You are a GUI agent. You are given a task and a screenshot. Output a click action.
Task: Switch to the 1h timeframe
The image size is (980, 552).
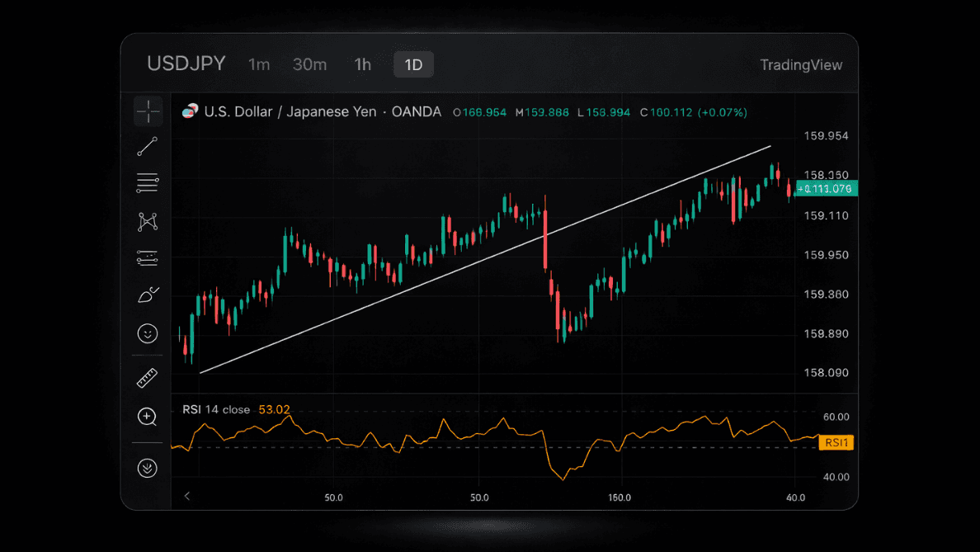click(362, 64)
